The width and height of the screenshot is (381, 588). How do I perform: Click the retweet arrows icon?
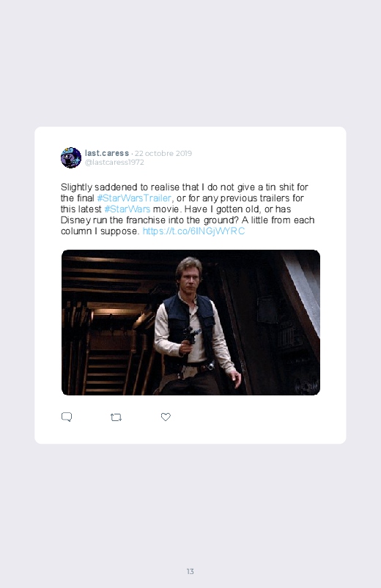[116, 417]
